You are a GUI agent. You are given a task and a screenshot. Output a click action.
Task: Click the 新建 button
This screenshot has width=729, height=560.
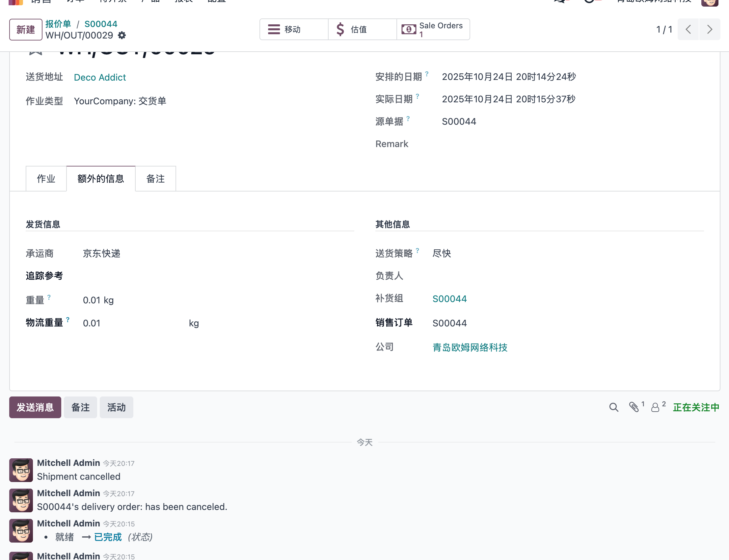pyautogui.click(x=26, y=30)
